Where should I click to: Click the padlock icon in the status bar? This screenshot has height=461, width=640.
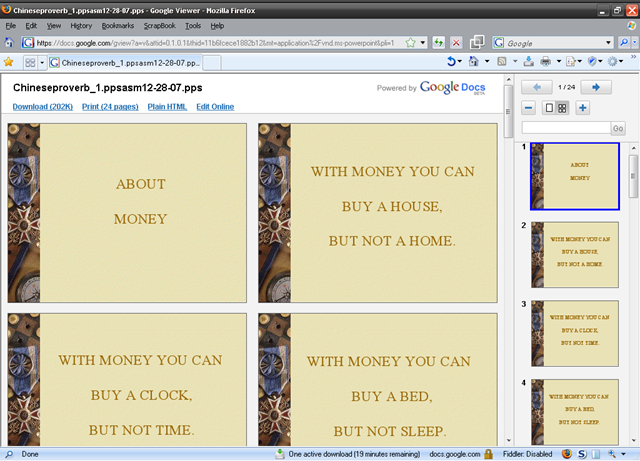click(x=488, y=454)
